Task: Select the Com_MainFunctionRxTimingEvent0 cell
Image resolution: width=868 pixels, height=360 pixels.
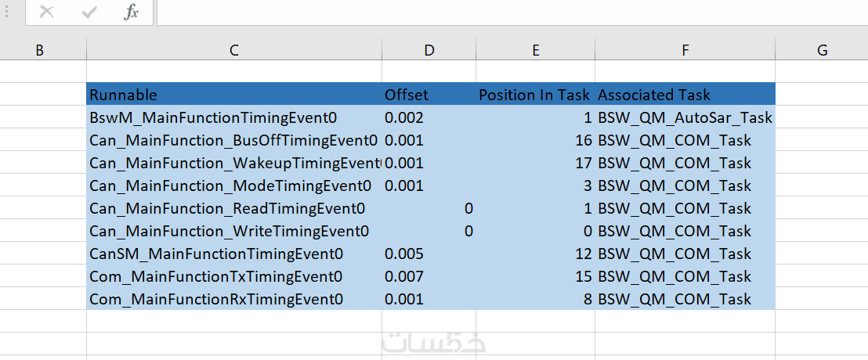Action: 233,300
